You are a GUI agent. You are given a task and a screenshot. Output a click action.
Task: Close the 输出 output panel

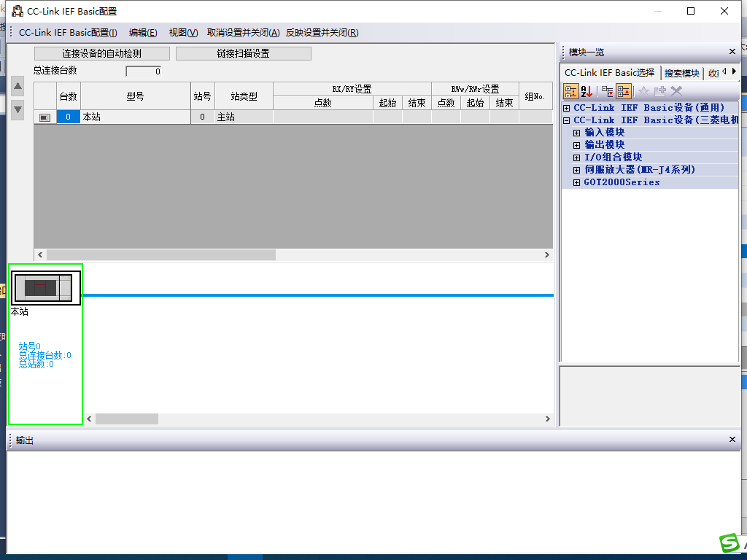coord(732,440)
